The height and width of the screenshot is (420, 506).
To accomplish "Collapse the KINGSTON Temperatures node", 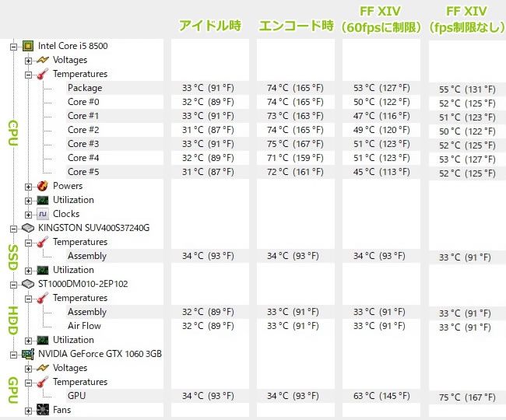I will click(x=28, y=243).
